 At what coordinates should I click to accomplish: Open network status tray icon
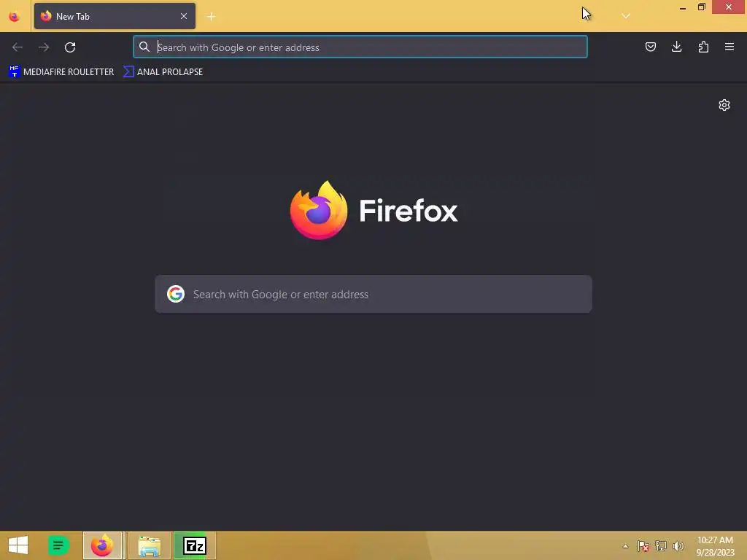pyautogui.click(x=661, y=545)
